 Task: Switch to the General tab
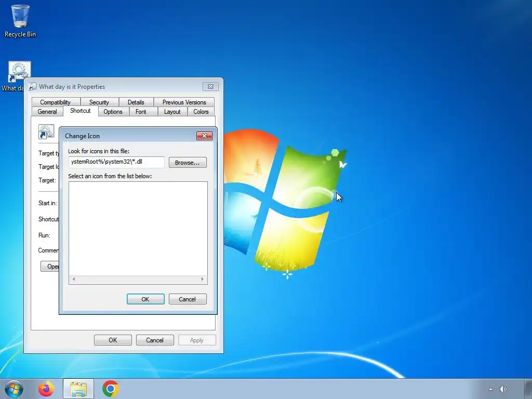(x=47, y=112)
